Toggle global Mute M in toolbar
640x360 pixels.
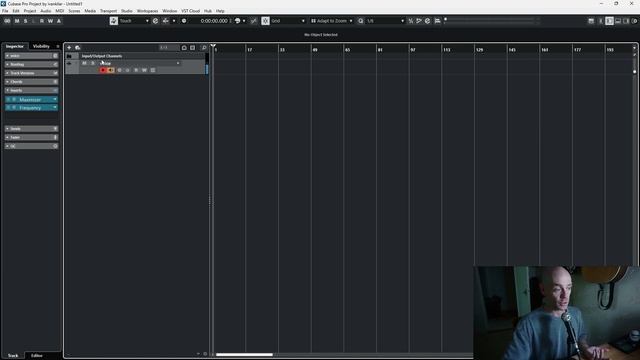point(17,21)
